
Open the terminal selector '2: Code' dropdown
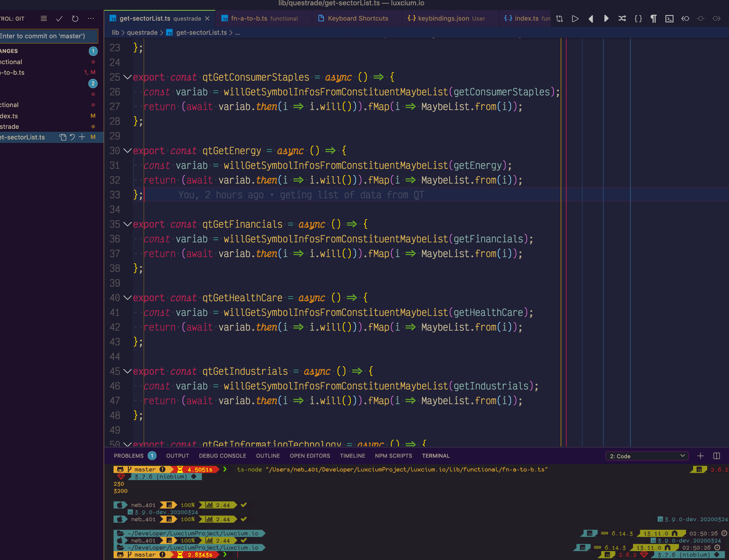647,456
